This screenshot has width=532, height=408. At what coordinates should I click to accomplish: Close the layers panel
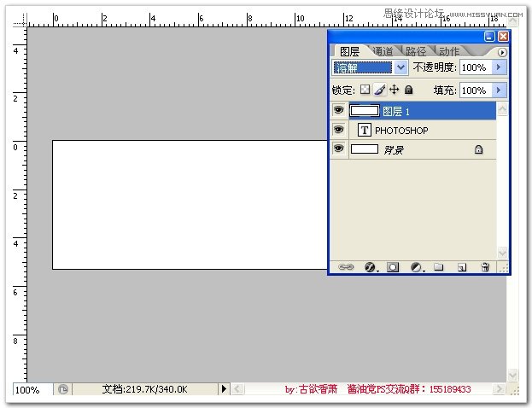(503, 36)
